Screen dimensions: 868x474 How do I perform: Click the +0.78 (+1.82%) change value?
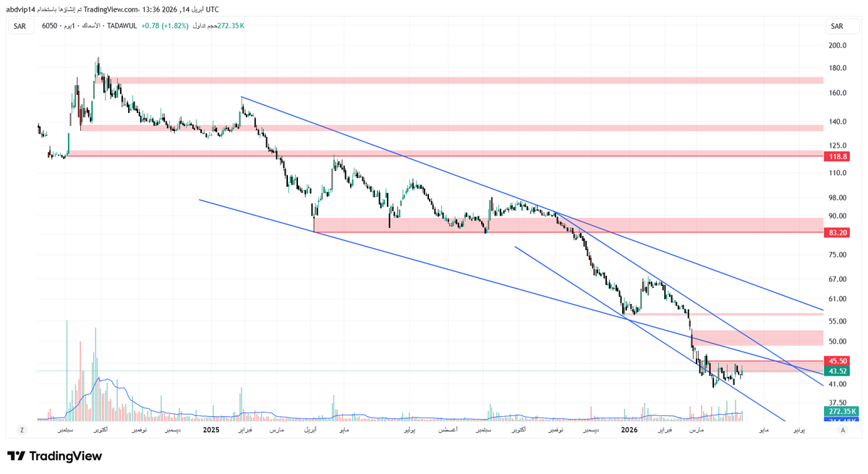(x=165, y=26)
